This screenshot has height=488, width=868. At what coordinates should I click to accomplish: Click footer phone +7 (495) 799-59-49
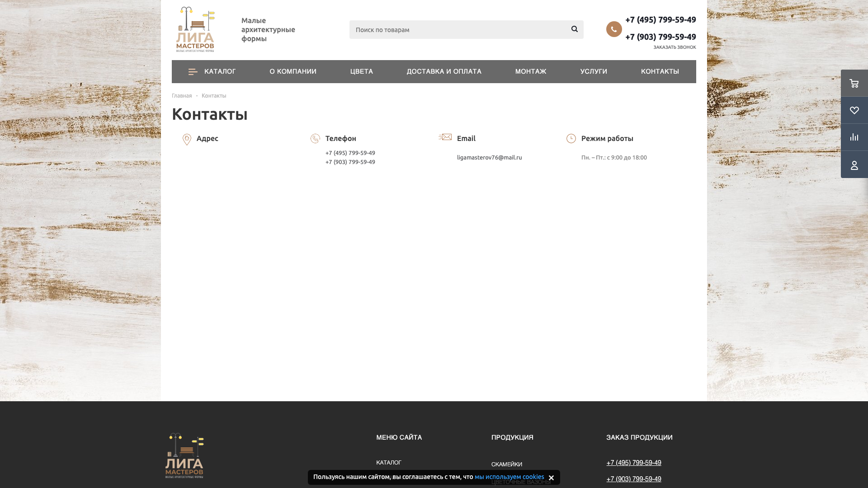(634, 463)
